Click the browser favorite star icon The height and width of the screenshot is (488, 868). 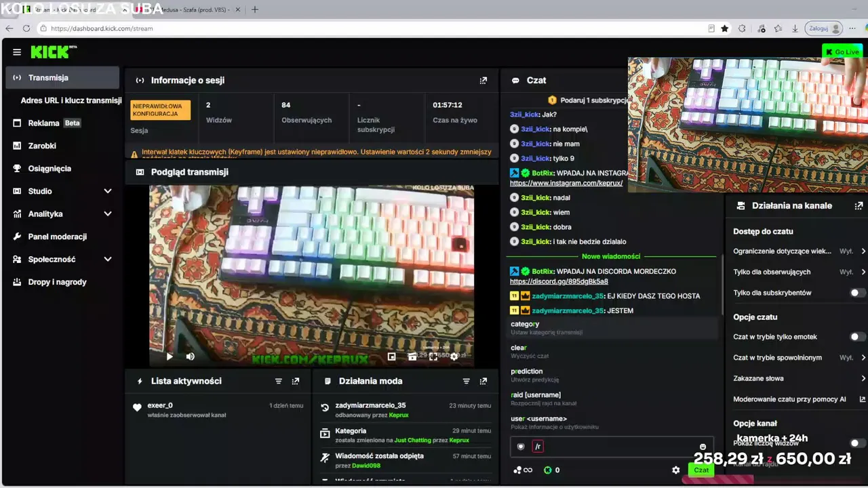click(725, 28)
